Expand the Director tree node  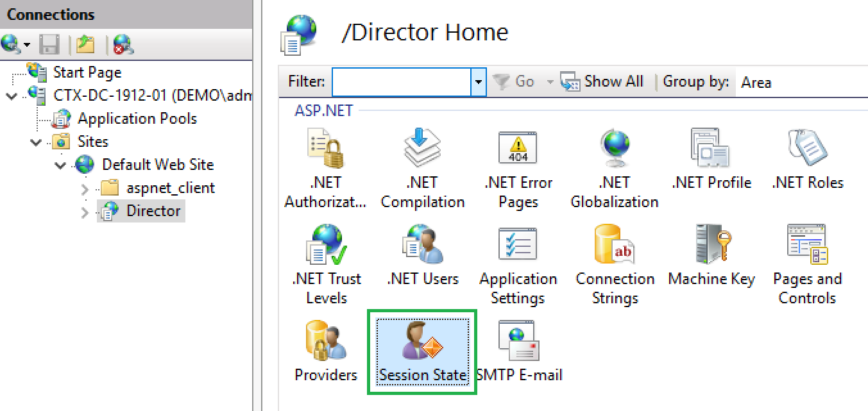point(85,212)
